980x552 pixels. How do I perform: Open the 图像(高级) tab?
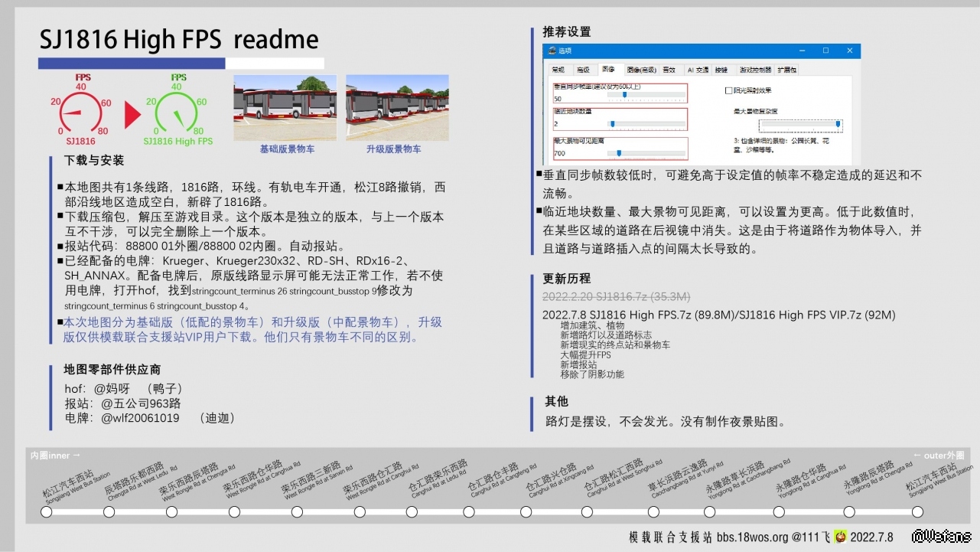click(641, 70)
